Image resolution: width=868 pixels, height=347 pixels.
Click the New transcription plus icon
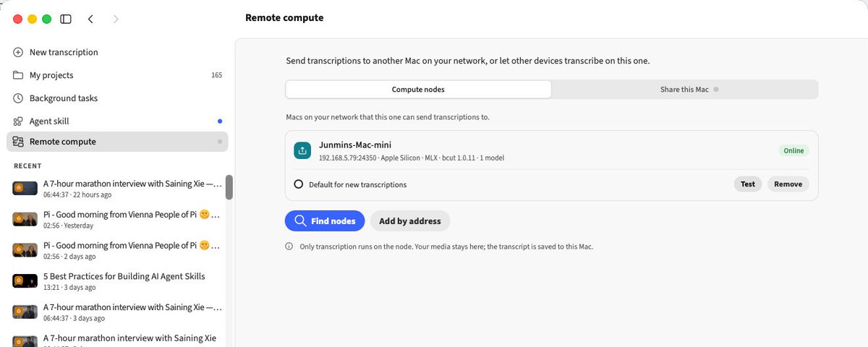[18, 52]
